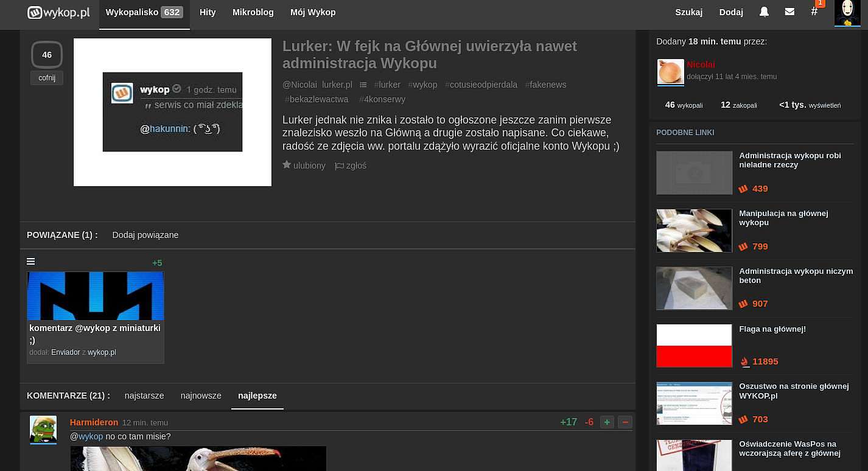View 12 zakopali list
This screenshot has width=868, height=471.
click(739, 105)
